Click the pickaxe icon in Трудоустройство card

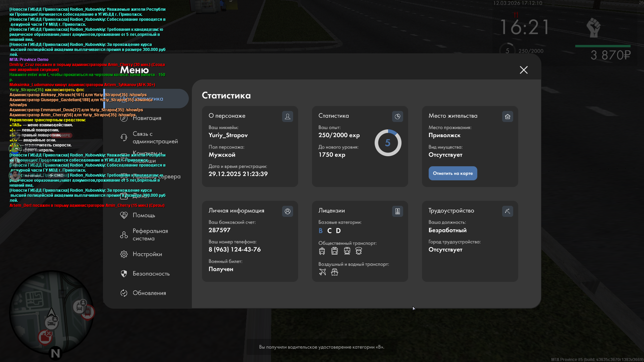pos(507,211)
